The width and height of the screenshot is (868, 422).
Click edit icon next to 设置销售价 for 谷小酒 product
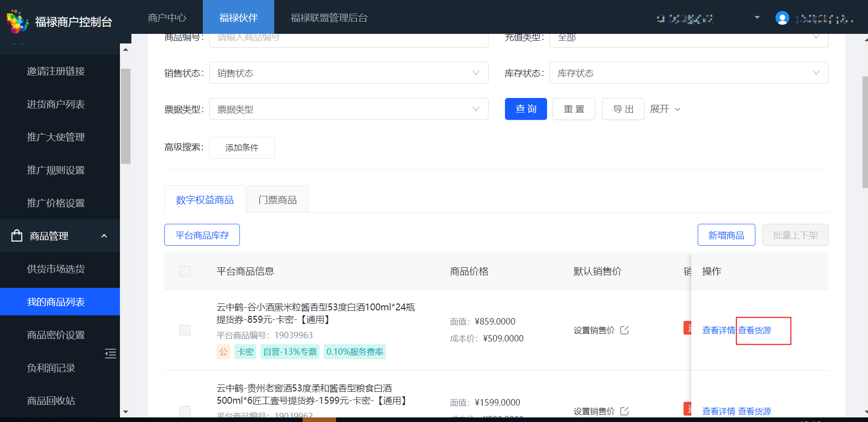(624, 330)
